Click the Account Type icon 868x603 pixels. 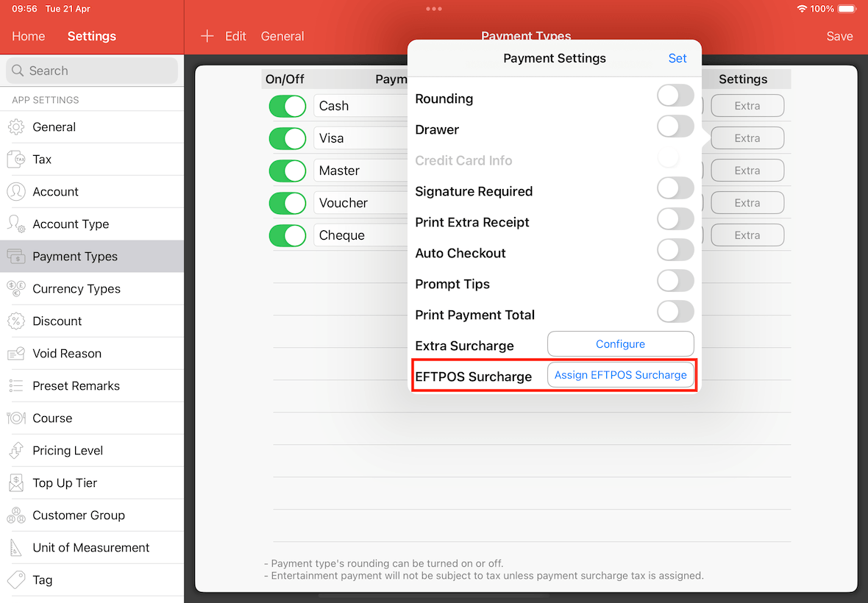tap(16, 224)
